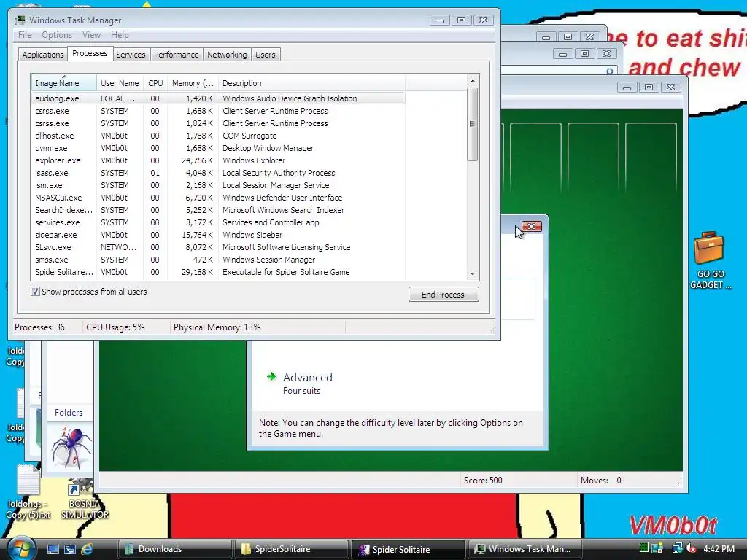Click Physical Memory: 13% status entry
Image resolution: width=747 pixels, height=560 pixels.
[217, 327]
